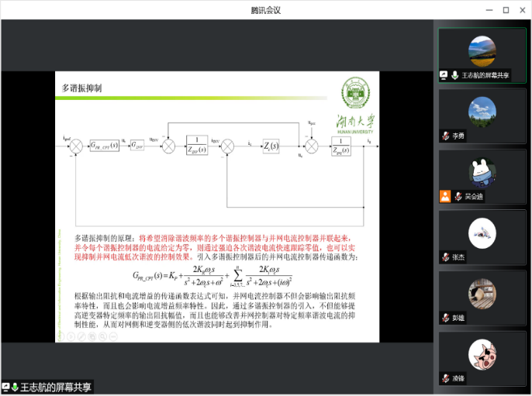Click the muted mic icon beside 凌锋
The width and height of the screenshot is (532, 396).
coord(446,378)
